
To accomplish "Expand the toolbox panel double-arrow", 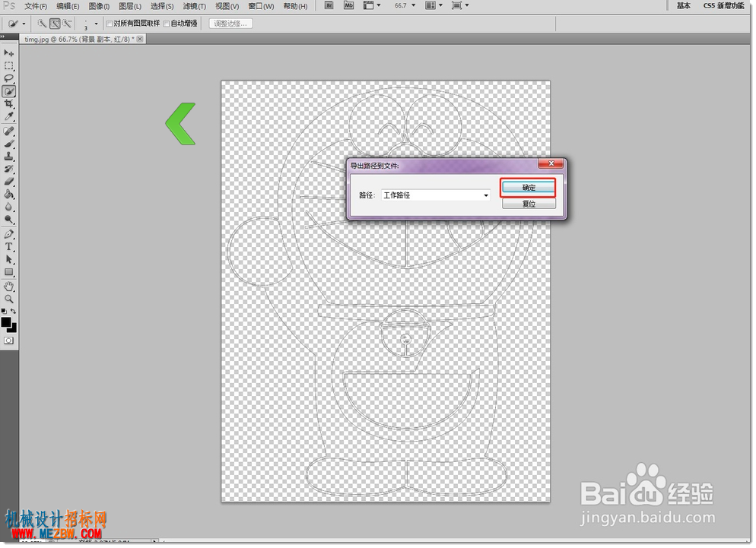I will (2, 36).
